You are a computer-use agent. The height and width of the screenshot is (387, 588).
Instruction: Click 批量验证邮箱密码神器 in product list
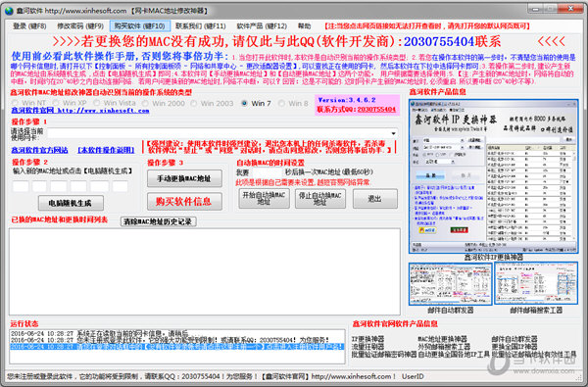click(384, 354)
